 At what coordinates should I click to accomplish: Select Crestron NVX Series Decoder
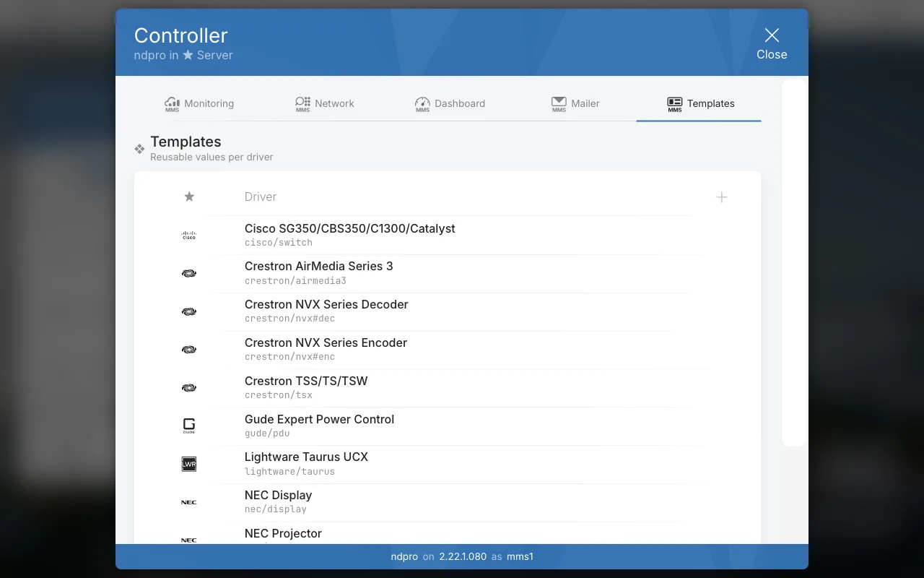448,311
